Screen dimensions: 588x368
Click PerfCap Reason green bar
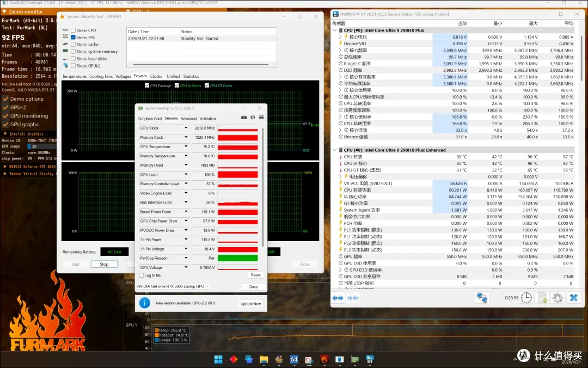238,258
